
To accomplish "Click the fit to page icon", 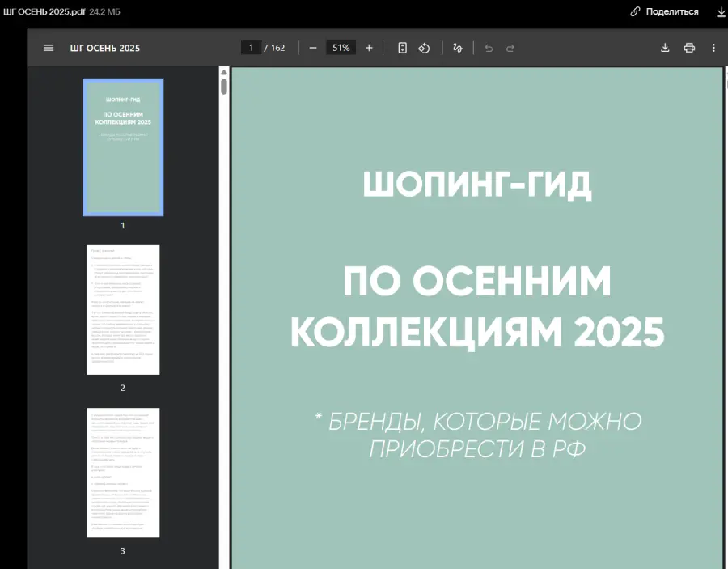I will pyautogui.click(x=402, y=48).
